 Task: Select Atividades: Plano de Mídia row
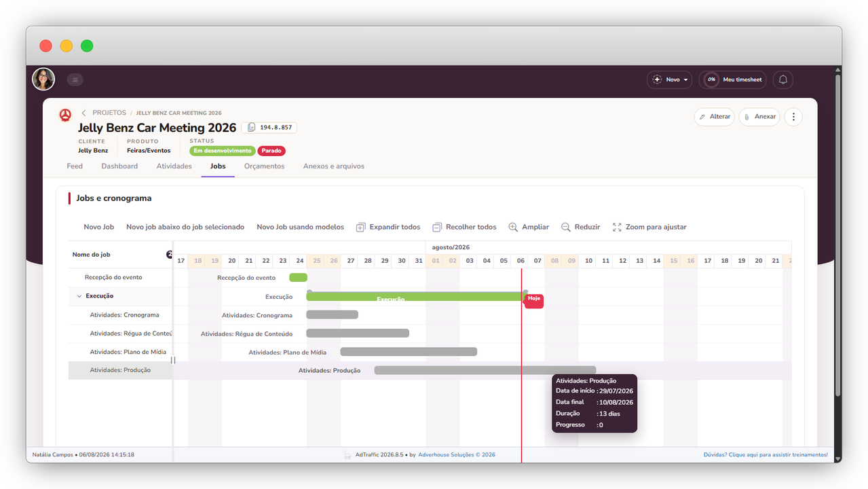point(121,352)
